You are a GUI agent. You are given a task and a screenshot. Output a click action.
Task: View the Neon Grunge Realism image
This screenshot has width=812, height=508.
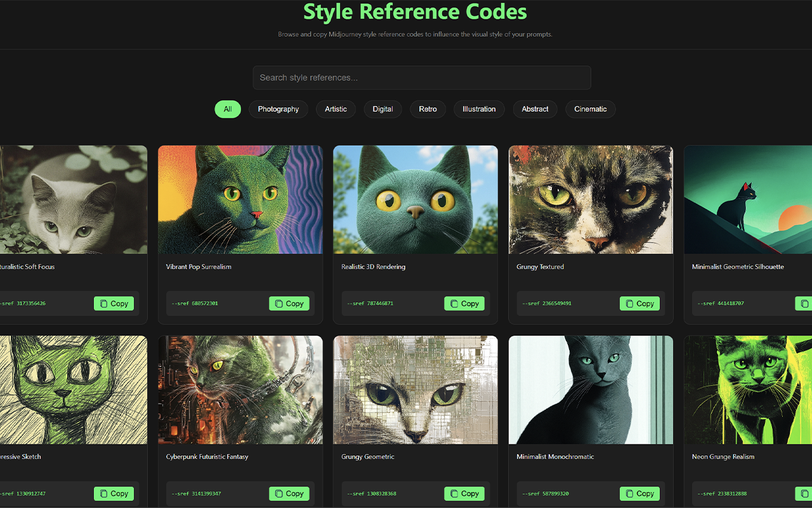tap(748, 390)
